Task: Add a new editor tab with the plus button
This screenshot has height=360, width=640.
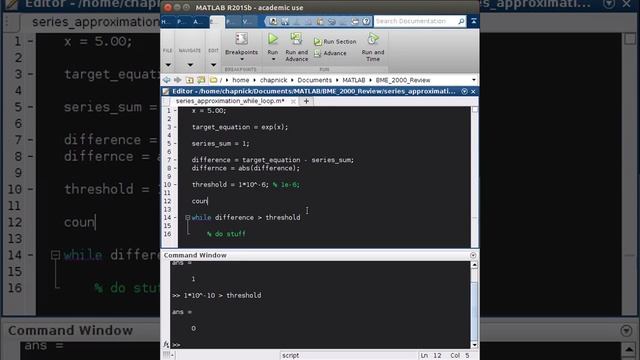Action: point(306,101)
